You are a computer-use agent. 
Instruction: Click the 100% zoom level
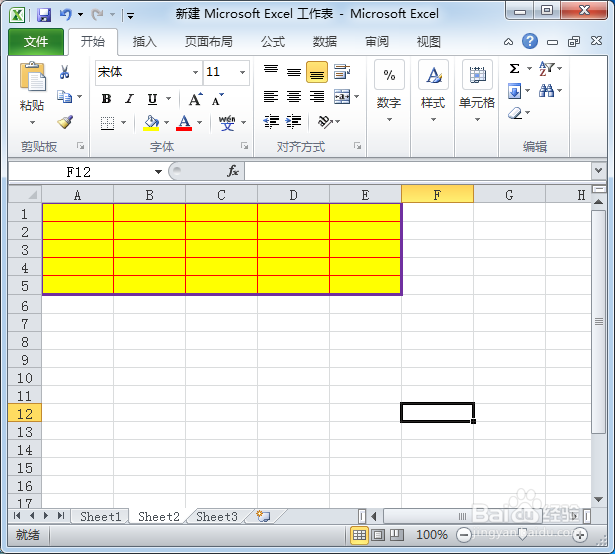[x=431, y=535]
